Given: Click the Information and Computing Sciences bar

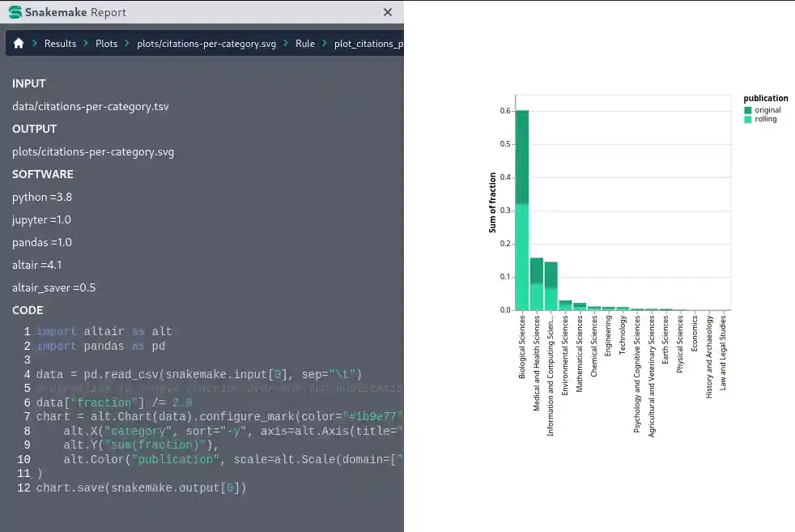Looking at the screenshot, I should (x=551, y=286).
